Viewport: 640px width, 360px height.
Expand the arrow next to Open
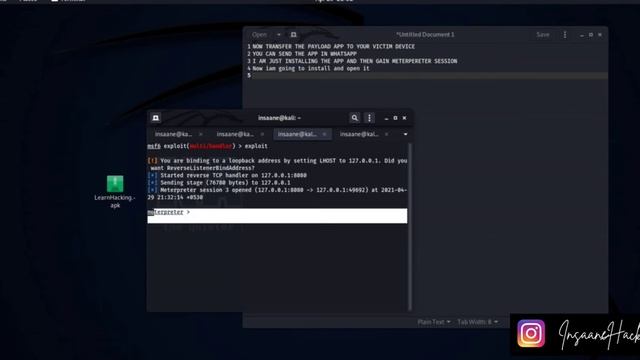[279, 35]
